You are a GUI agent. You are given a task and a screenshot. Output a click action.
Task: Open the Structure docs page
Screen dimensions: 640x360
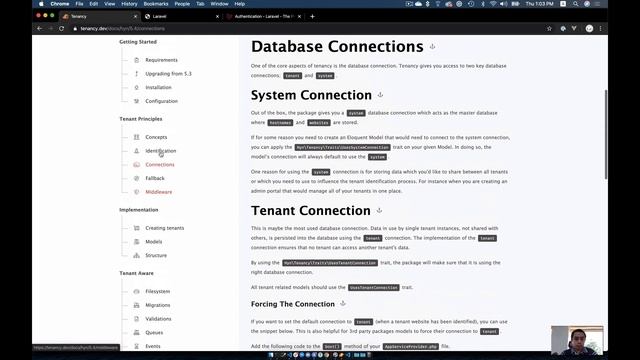[156, 256]
